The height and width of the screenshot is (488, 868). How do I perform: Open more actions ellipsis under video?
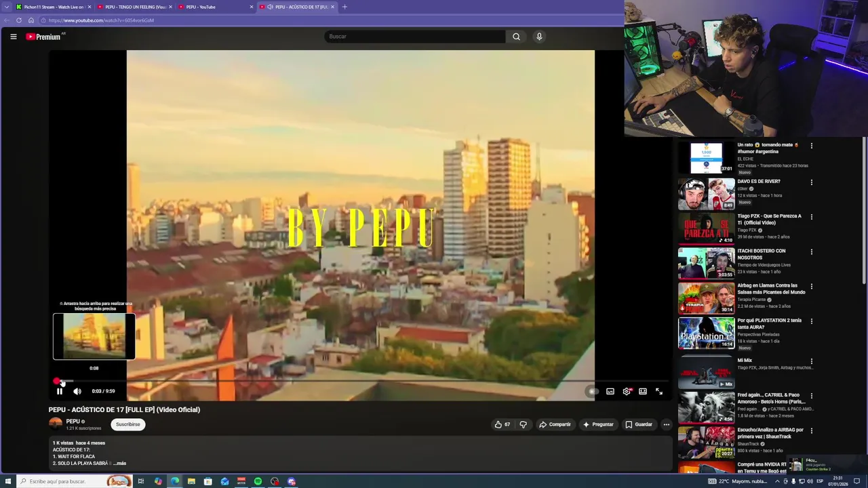pos(667,424)
